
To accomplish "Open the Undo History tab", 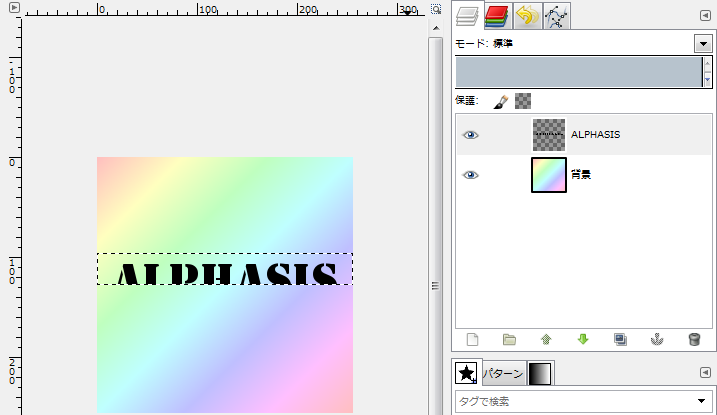I will (527, 16).
